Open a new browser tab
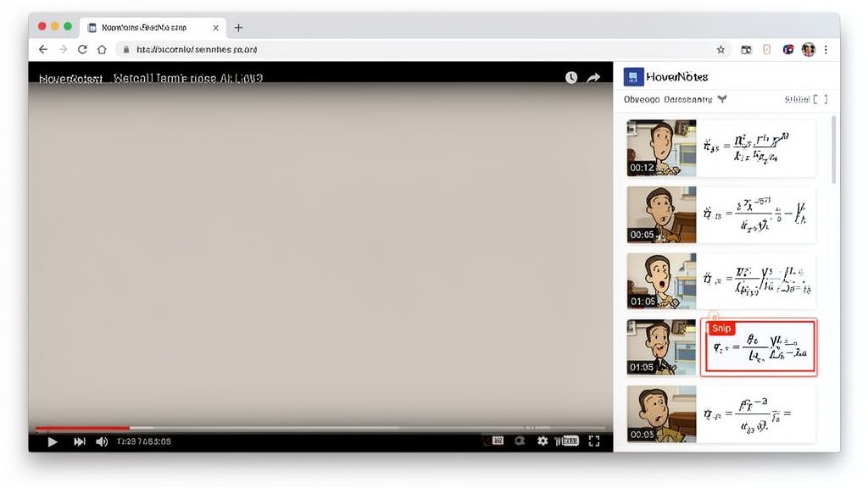 pyautogui.click(x=238, y=28)
